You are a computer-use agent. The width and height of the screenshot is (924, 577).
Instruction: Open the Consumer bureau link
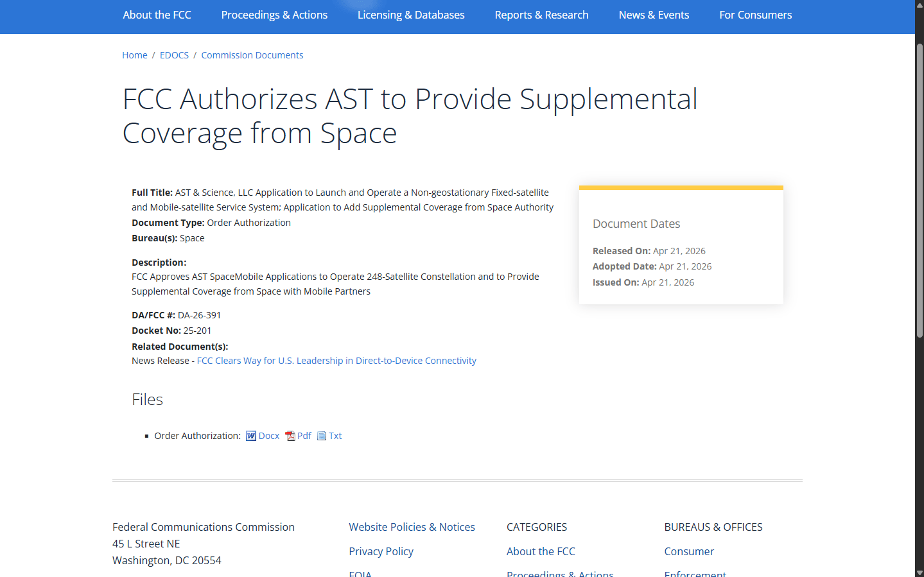689,551
